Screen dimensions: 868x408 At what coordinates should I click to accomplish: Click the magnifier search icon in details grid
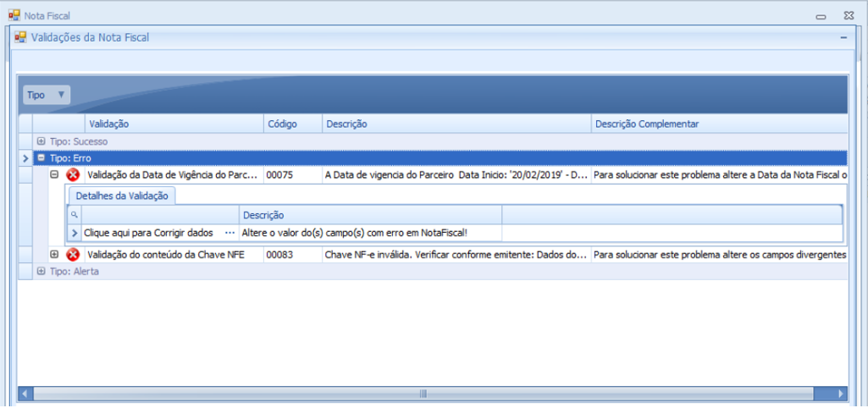click(x=75, y=214)
